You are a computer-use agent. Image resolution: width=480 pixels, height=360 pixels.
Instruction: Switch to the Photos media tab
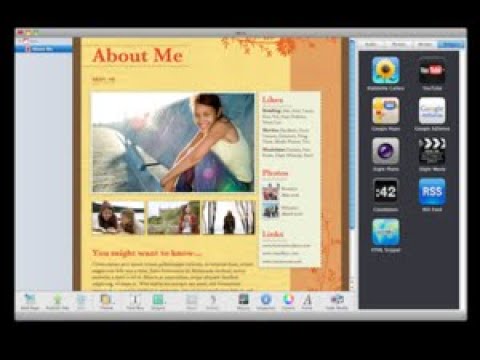398,44
